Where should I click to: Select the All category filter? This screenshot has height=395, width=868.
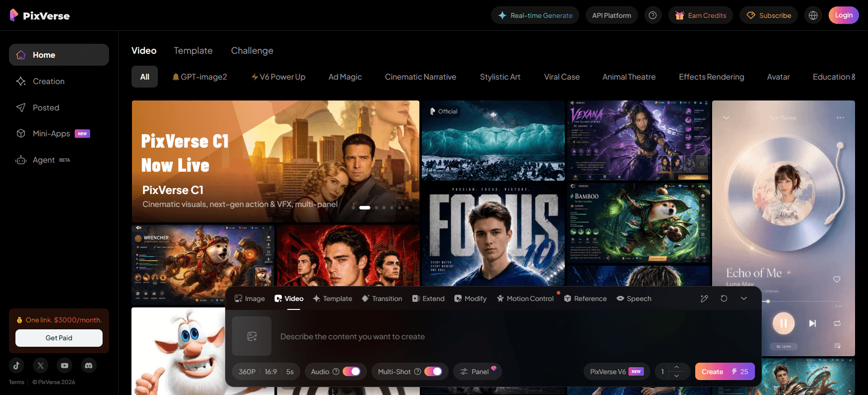tap(144, 77)
